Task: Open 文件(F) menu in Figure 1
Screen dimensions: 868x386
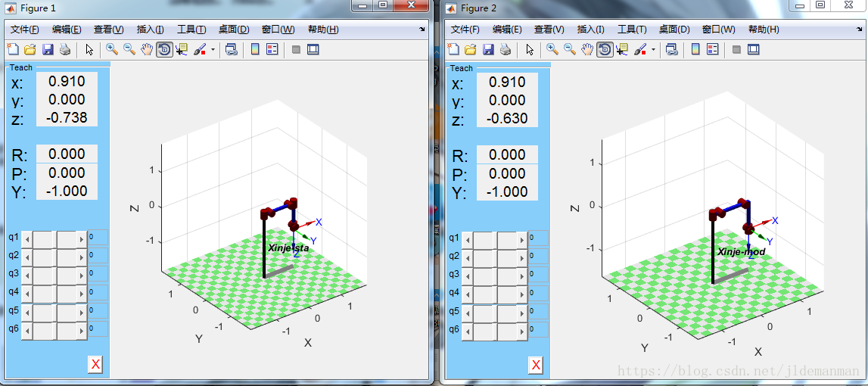Action: point(24,30)
